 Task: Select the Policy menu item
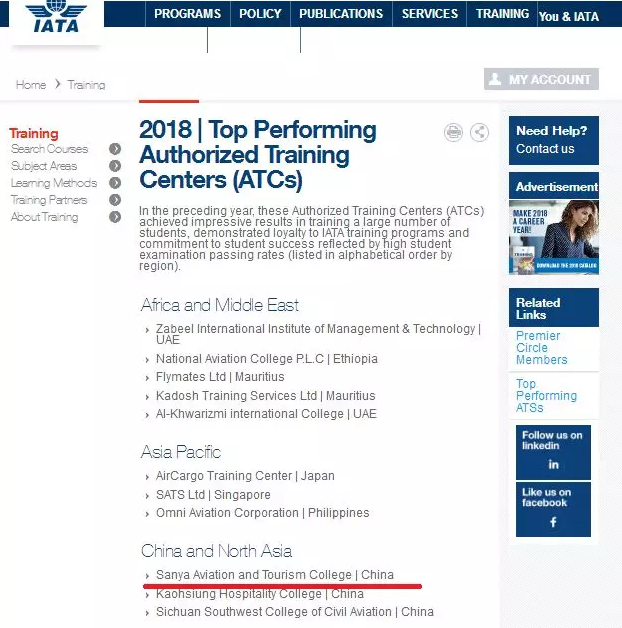[x=260, y=14]
